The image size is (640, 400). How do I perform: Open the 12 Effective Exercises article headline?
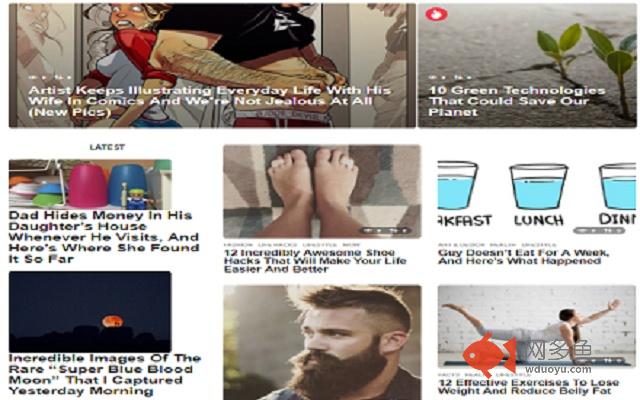(x=529, y=387)
